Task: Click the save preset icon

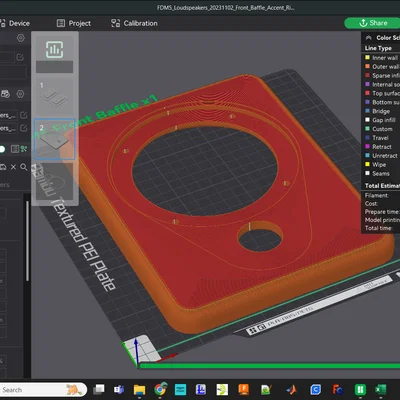Action: (3, 167)
